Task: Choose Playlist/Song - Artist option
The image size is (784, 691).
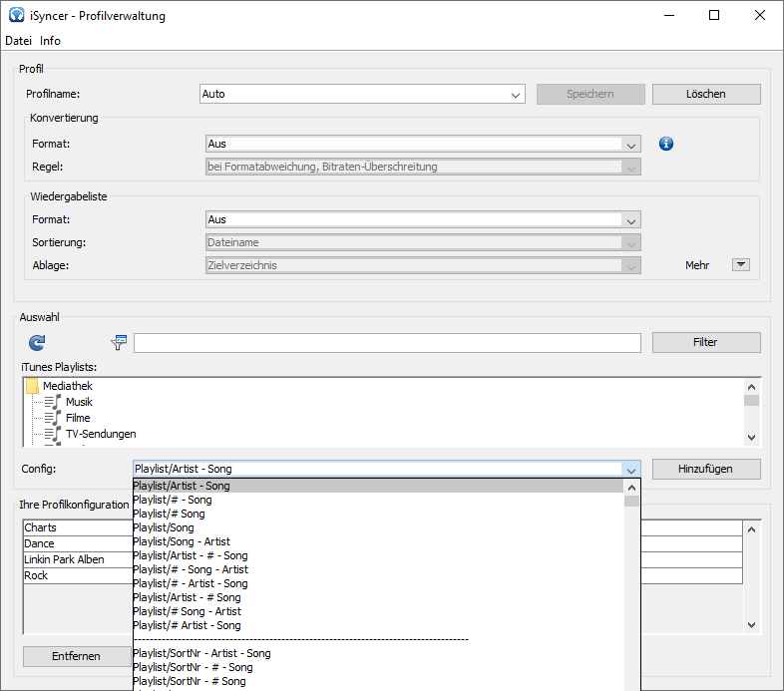Action: coord(378,542)
